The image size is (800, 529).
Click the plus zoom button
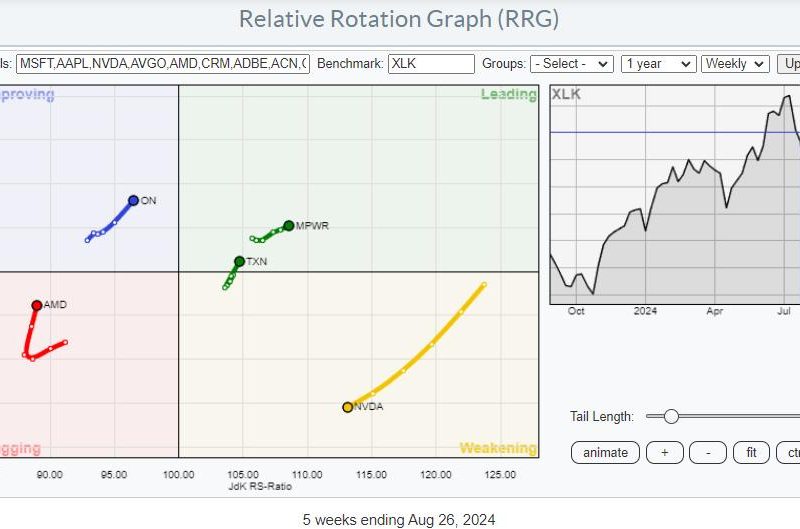(664, 452)
